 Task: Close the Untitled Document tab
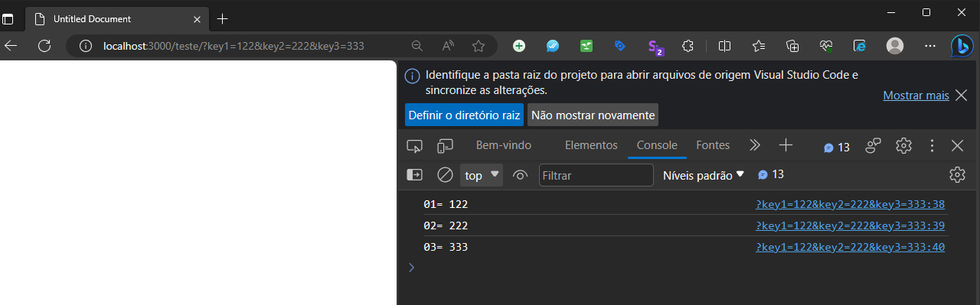[x=196, y=18]
